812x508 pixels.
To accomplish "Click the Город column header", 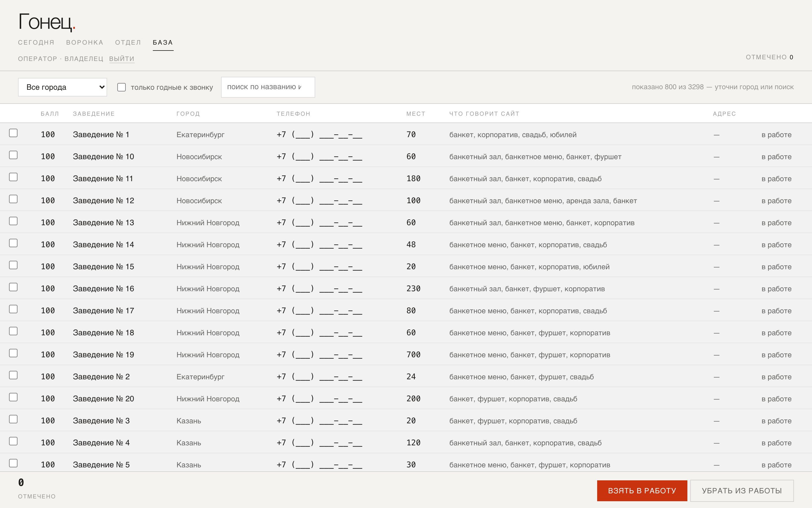I will pyautogui.click(x=188, y=113).
